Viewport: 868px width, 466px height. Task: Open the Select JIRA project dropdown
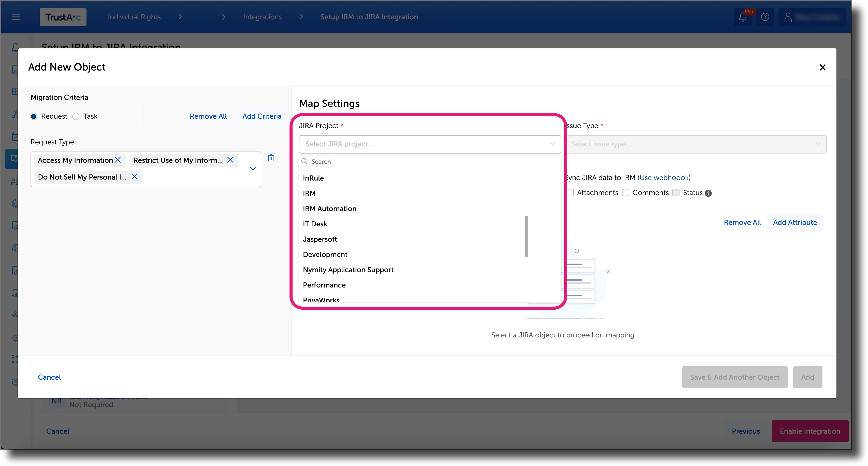pos(429,144)
